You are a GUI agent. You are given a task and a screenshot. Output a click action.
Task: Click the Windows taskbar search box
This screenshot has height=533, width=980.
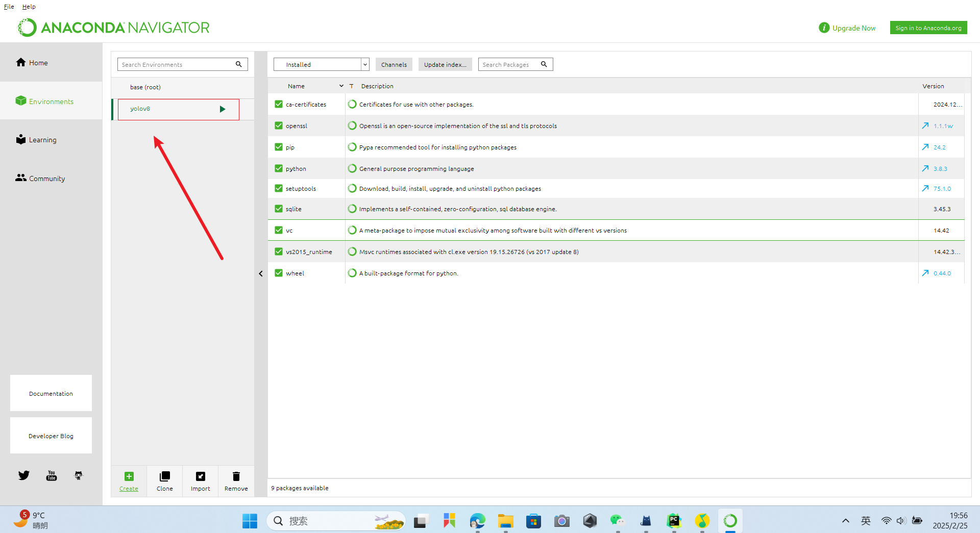(336, 521)
